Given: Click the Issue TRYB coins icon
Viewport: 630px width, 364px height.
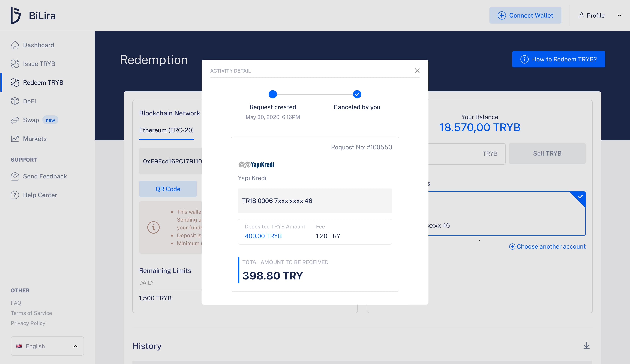Looking at the screenshot, I should click(15, 64).
